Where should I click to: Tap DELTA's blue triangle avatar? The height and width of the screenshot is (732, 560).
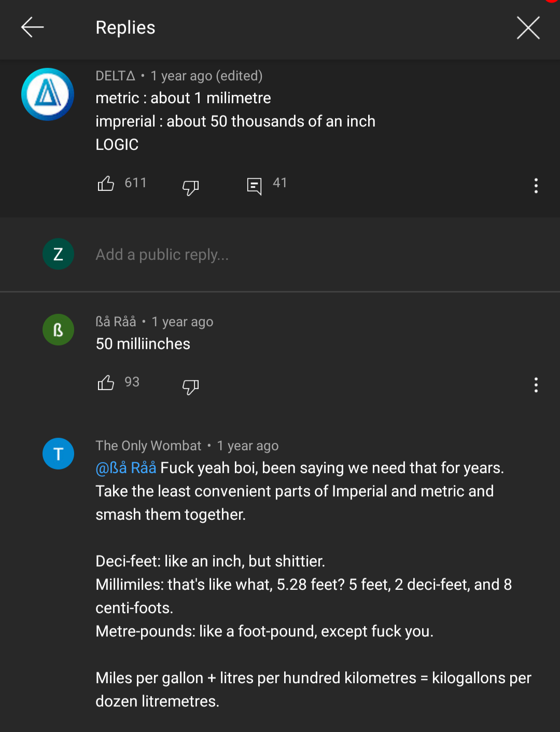(x=48, y=94)
